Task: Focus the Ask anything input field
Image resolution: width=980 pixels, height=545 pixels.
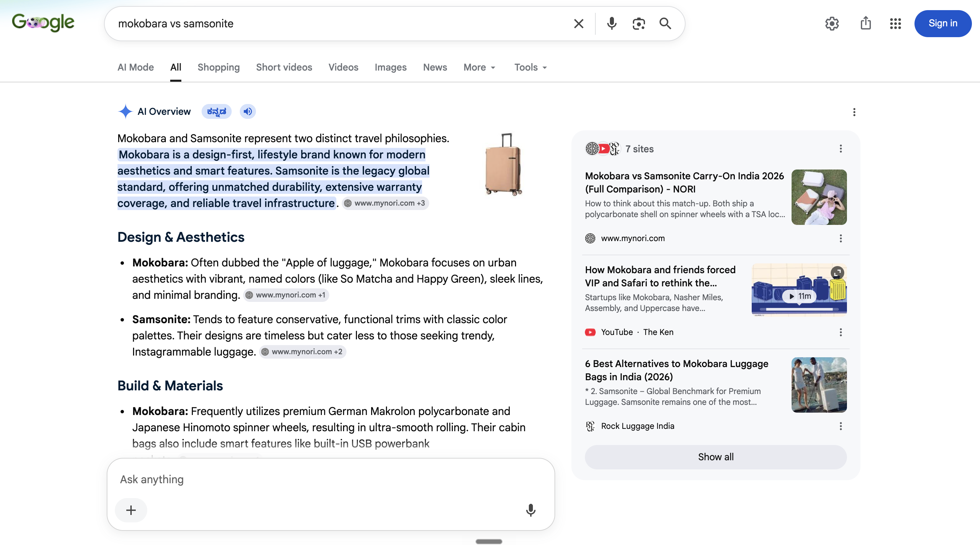Action: tap(331, 479)
